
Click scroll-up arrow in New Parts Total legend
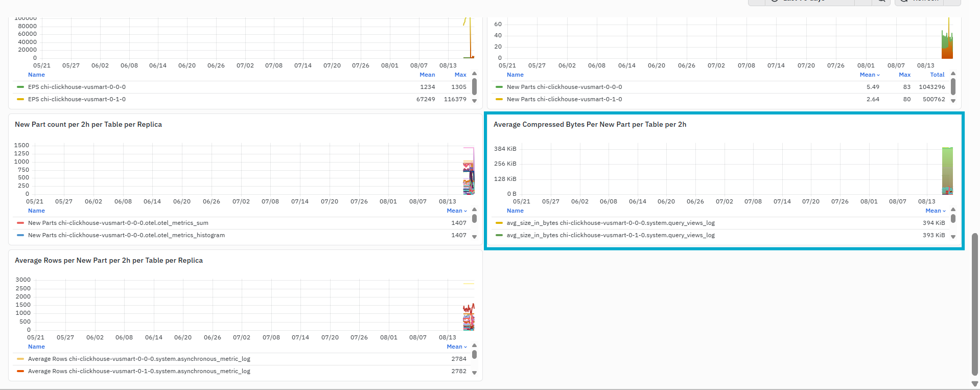tap(953, 74)
